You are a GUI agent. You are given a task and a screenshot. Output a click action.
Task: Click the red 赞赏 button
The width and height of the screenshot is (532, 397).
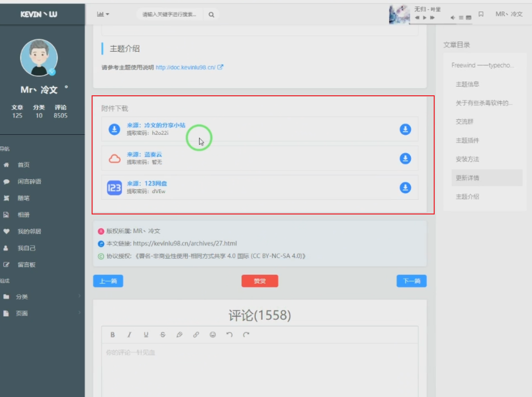pyautogui.click(x=260, y=281)
